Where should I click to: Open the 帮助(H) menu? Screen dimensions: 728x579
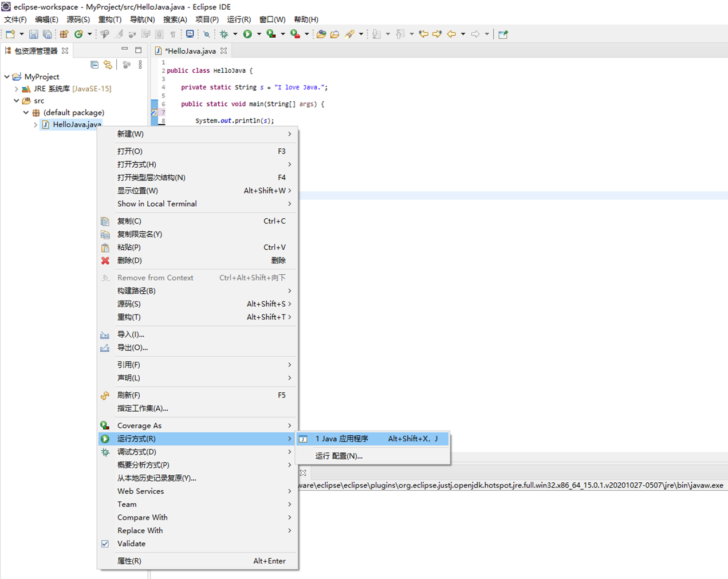pos(306,19)
